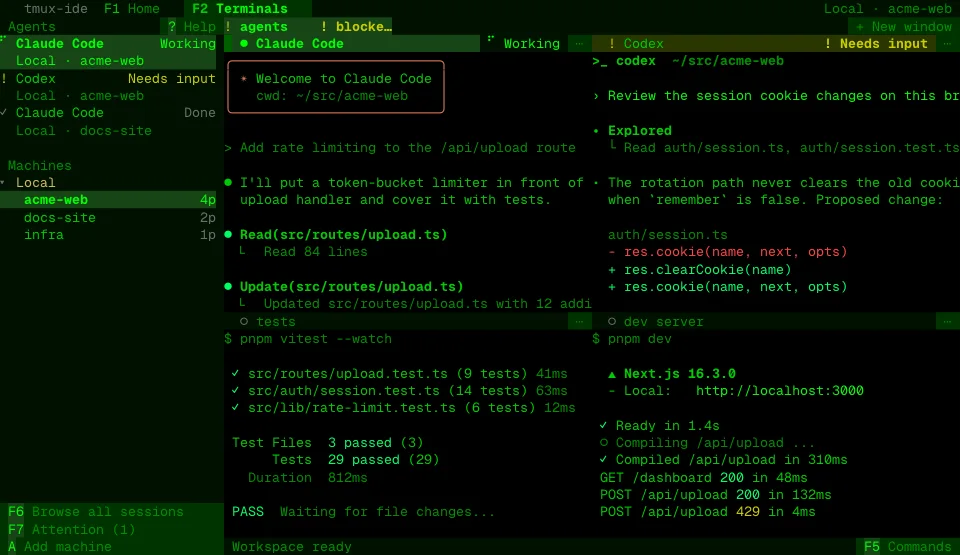Click the Add machine shortcut
960x555 pixels.
point(60,546)
